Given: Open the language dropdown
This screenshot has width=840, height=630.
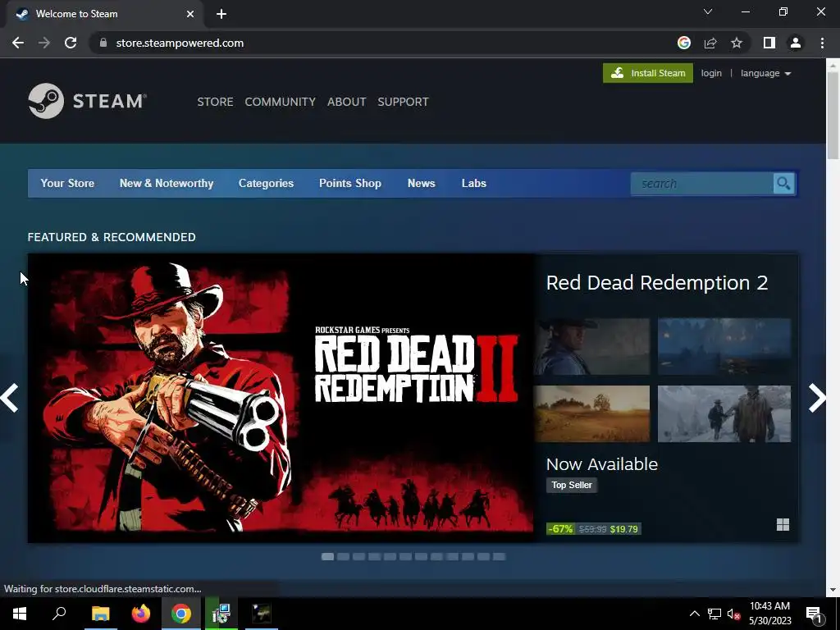Looking at the screenshot, I should (765, 73).
